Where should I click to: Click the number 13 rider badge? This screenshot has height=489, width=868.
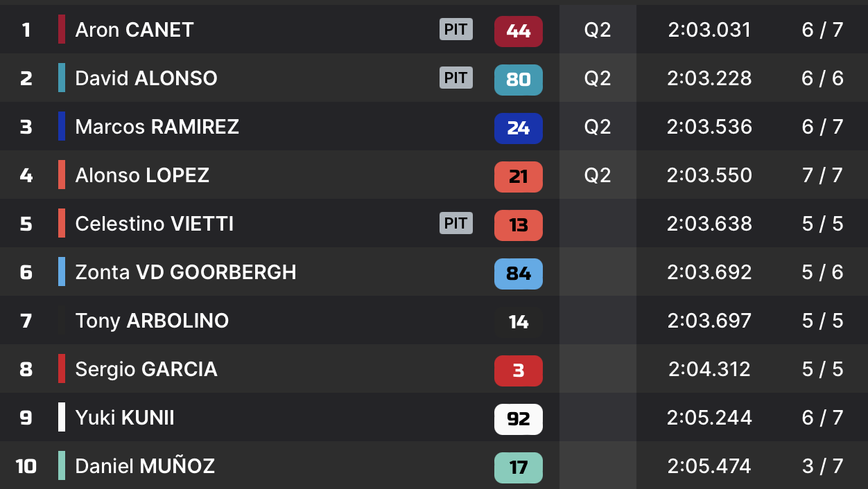pyautogui.click(x=518, y=225)
